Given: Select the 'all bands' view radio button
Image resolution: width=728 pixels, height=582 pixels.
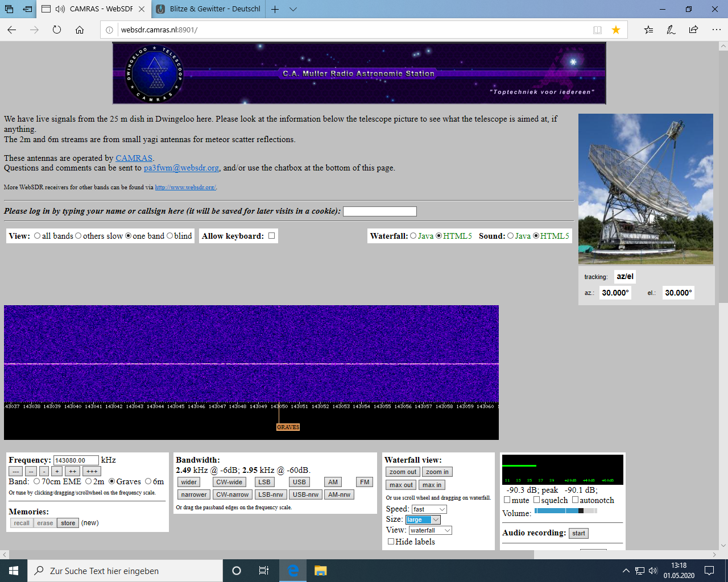Looking at the screenshot, I should click(x=37, y=236).
